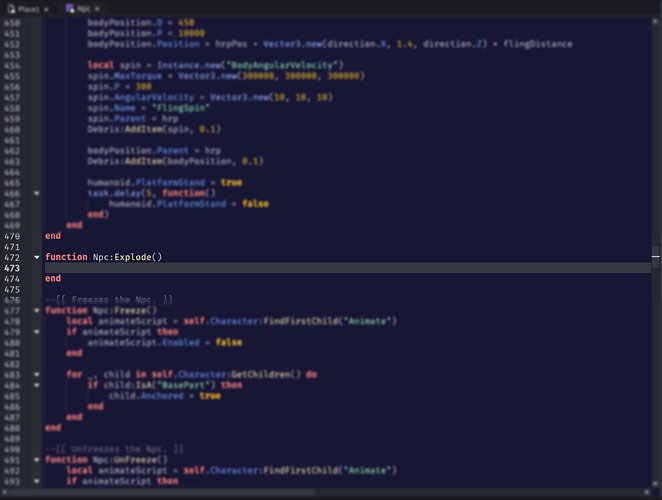
Task: Click 'function Npc:Freeze()' text
Action: 101,310
